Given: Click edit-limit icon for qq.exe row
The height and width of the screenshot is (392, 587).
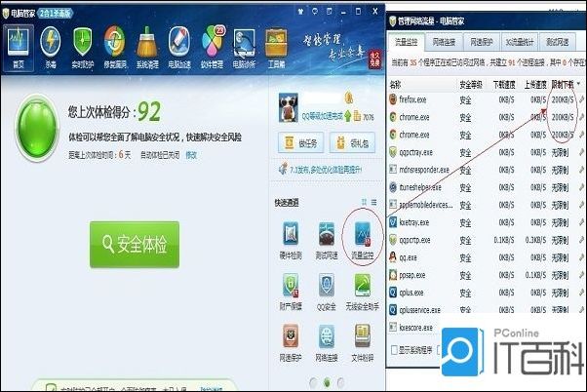Looking at the screenshot, I should tap(581, 257).
